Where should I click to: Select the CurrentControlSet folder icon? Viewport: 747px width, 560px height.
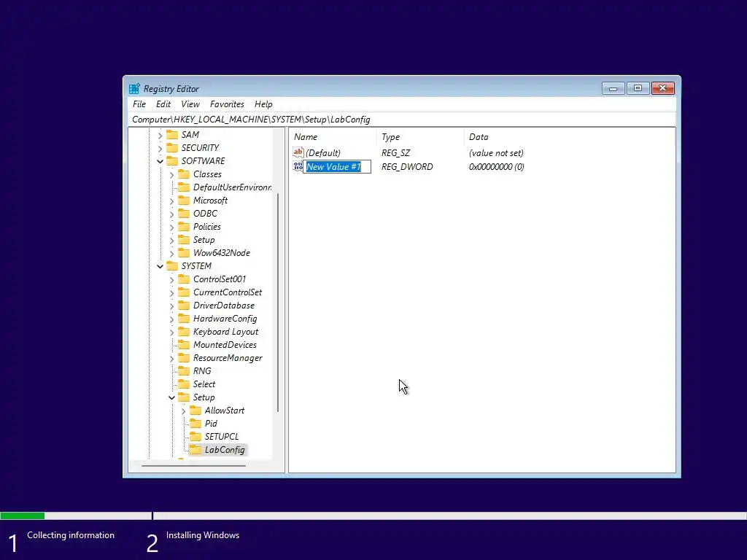coord(184,292)
